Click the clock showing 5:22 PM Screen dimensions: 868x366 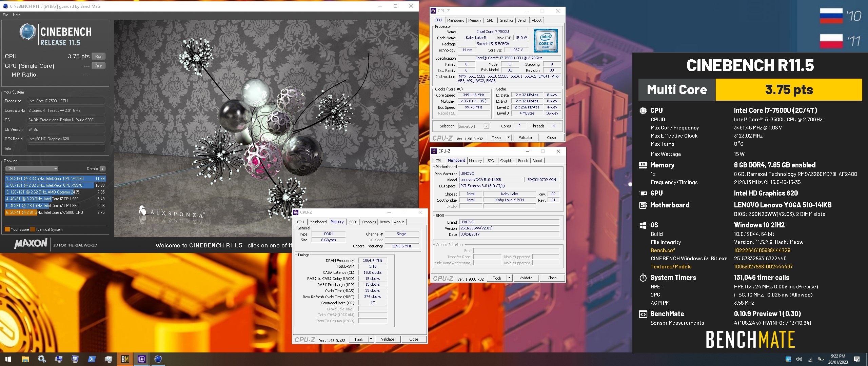click(x=838, y=356)
